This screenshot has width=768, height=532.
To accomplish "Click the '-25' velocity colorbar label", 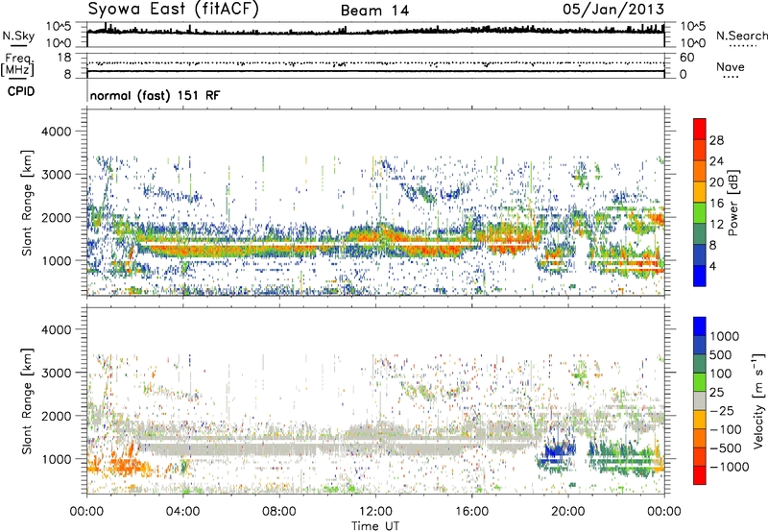I will (723, 410).
